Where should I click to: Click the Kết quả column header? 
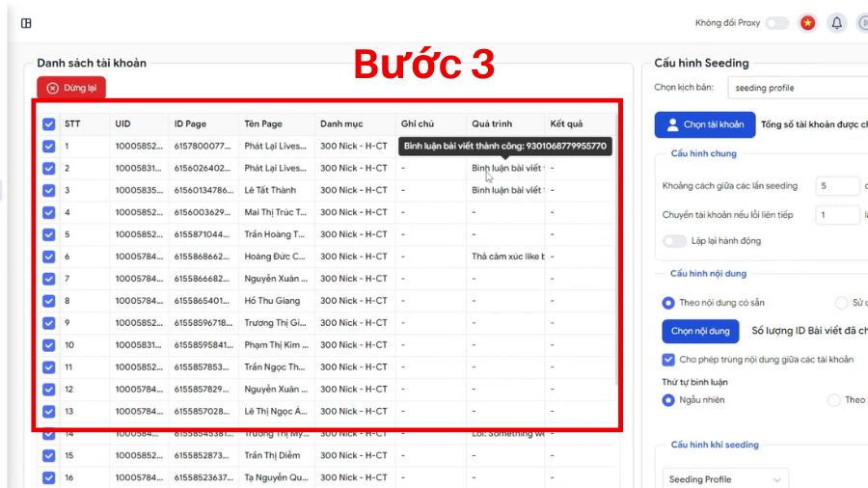coord(566,124)
